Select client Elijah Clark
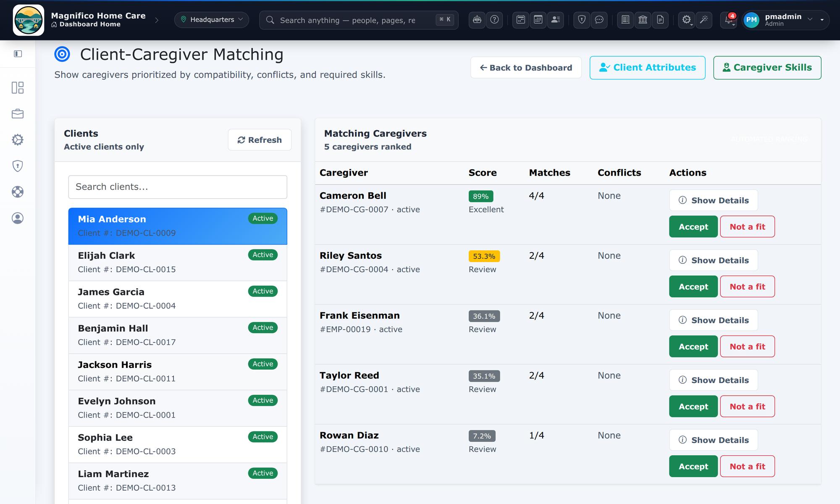Viewport: 840px width, 504px height. 178,262
